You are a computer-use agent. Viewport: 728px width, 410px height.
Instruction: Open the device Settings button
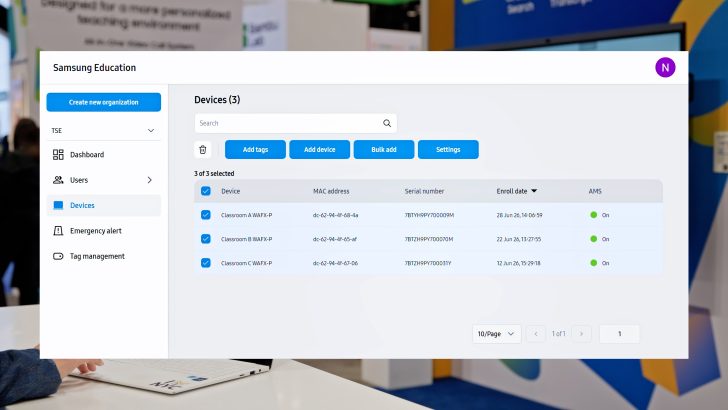pos(448,150)
